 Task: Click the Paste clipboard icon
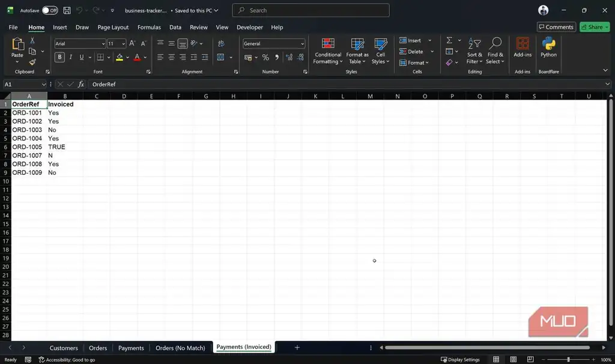tap(17, 43)
